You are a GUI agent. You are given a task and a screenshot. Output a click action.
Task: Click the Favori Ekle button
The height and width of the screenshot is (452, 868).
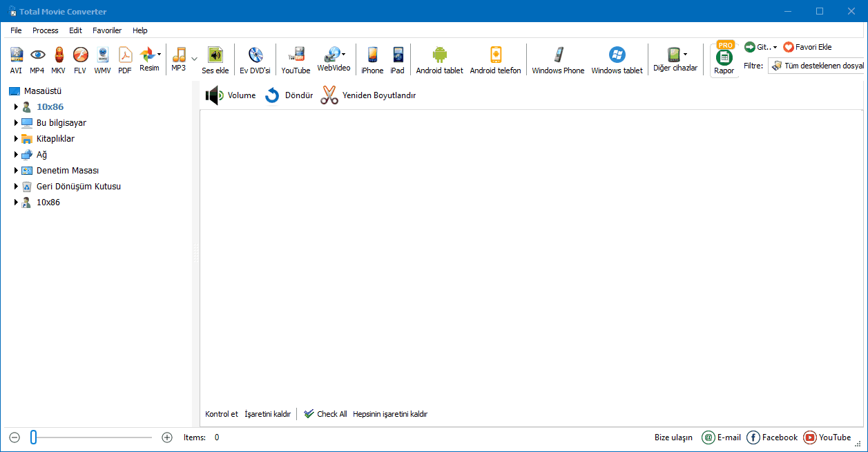point(807,47)
